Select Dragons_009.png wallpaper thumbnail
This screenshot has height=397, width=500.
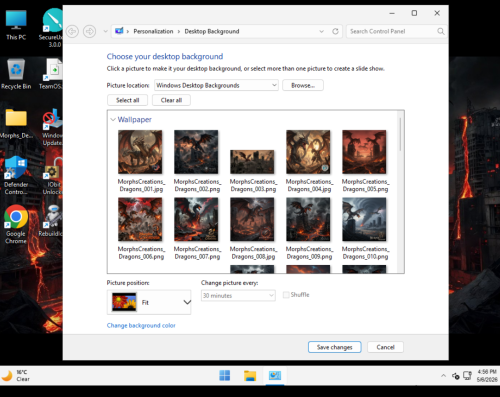click(x=308, y=219)
